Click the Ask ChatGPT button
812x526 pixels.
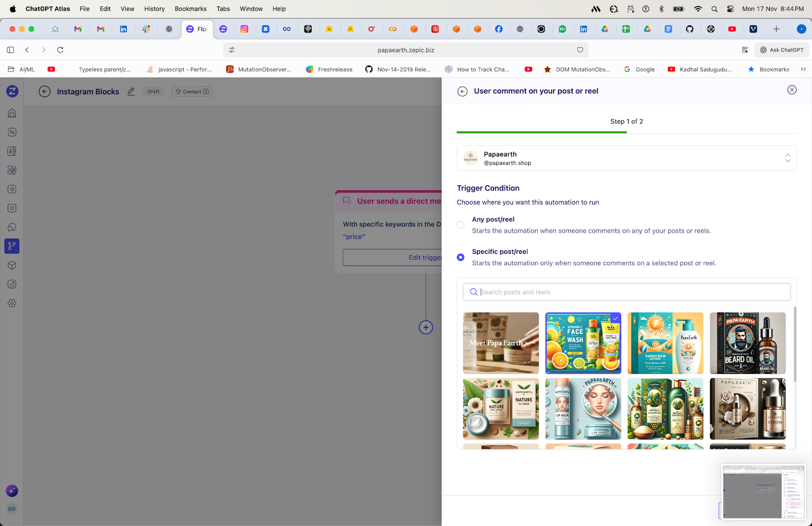click(x=782, y=50)
